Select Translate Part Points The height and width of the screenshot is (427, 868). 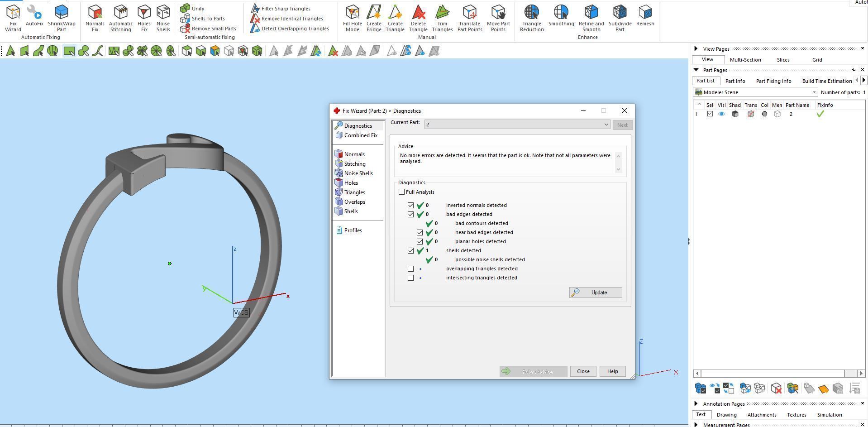click(470, 19)
